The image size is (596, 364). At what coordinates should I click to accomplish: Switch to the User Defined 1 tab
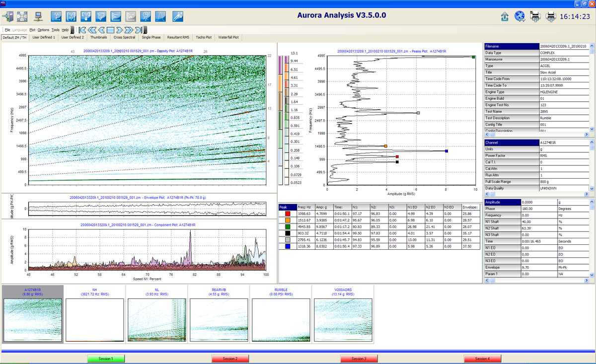pyautogui.click(x=43, y=37)
